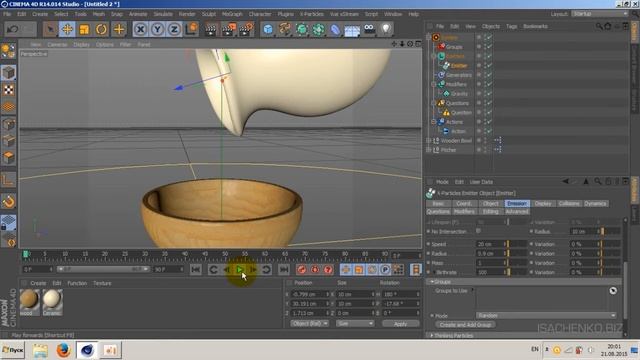Switch to the Dynamics tab
Viewport: 640px width, 360px height.
pos(595,203)
